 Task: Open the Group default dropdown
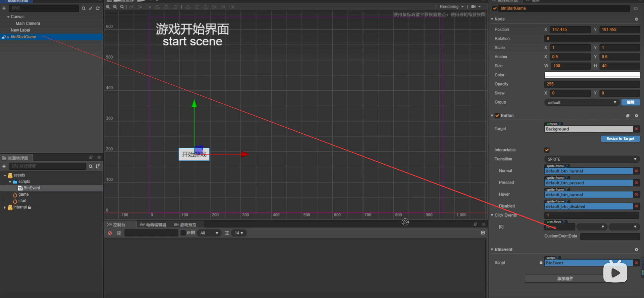582,102
